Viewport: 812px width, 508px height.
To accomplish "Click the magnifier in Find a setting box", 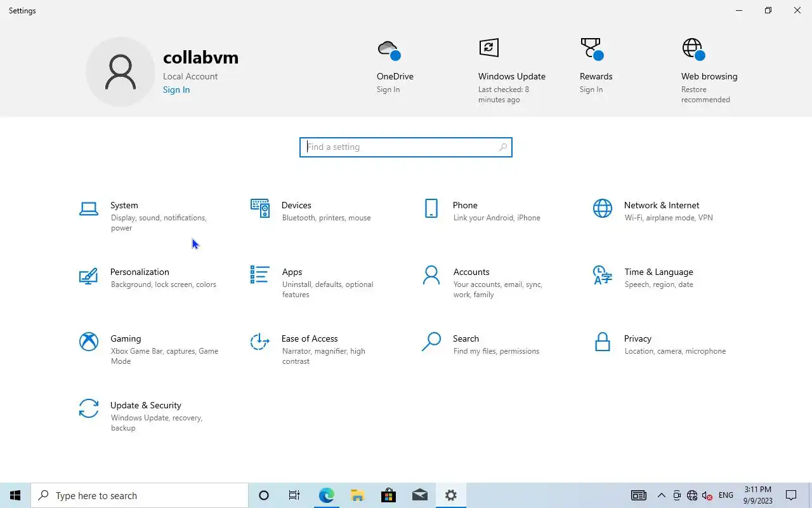I will pyautogui.click(x=502, y=147).
